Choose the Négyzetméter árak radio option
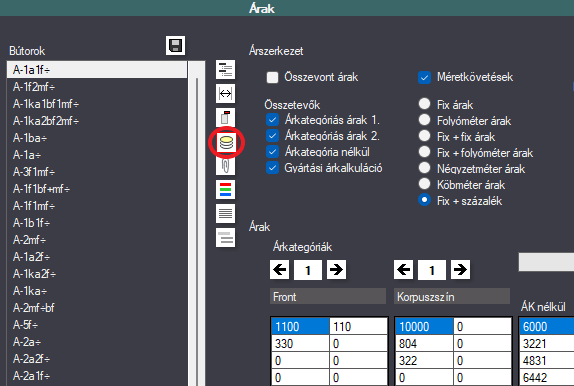 pyautogui.click(x=424, y=168)
